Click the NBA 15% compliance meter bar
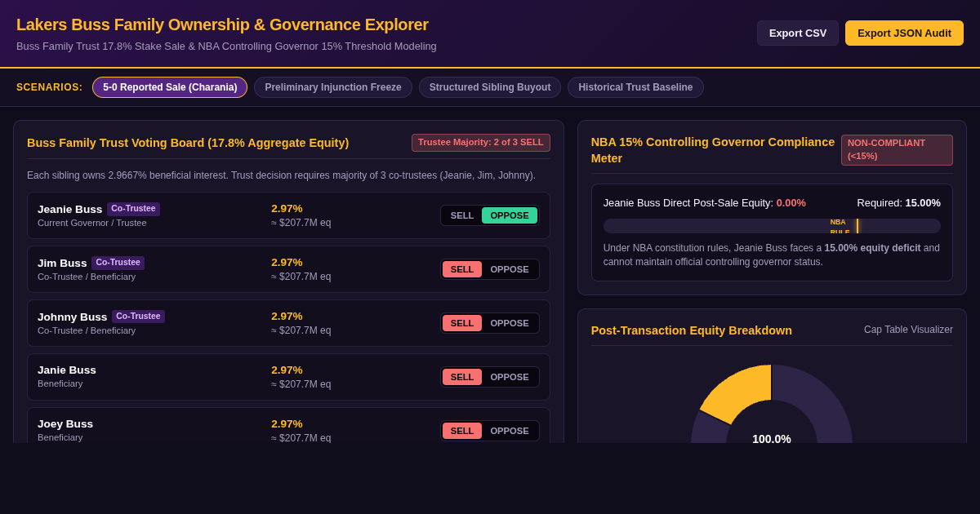 pyautogui.click(x=772, y=226)
